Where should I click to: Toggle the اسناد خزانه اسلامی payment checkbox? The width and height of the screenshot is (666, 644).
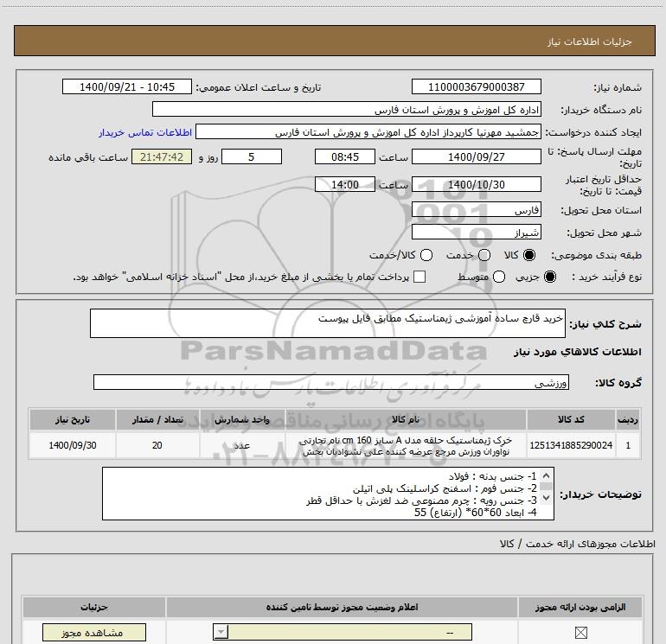tap(419, 277)
